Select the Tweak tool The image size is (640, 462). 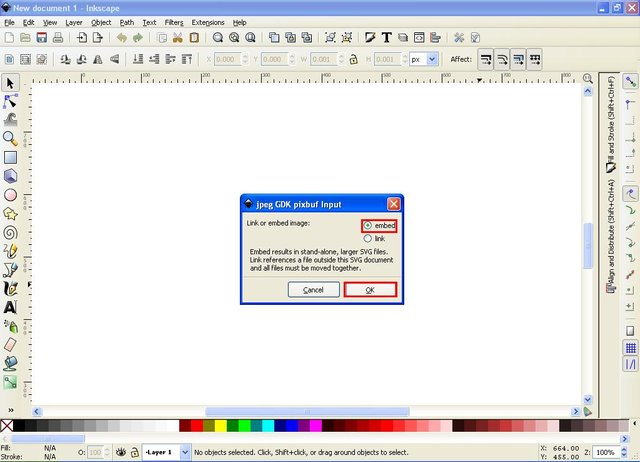[10, 120]
